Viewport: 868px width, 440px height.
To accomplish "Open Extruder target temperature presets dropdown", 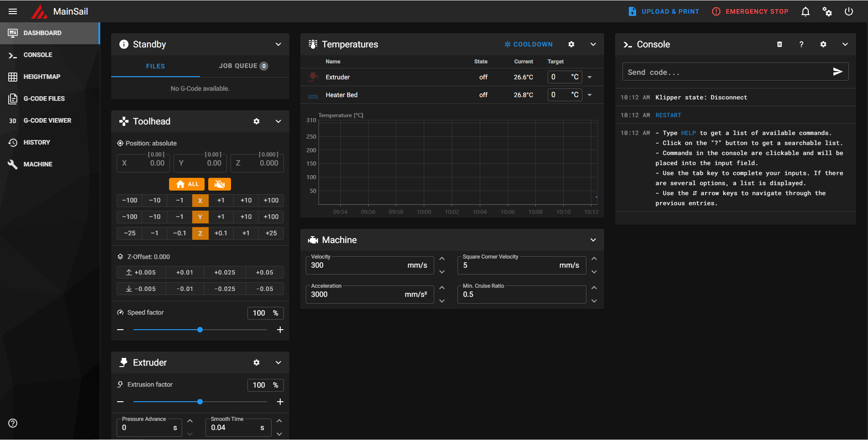I will pos(590,77).
